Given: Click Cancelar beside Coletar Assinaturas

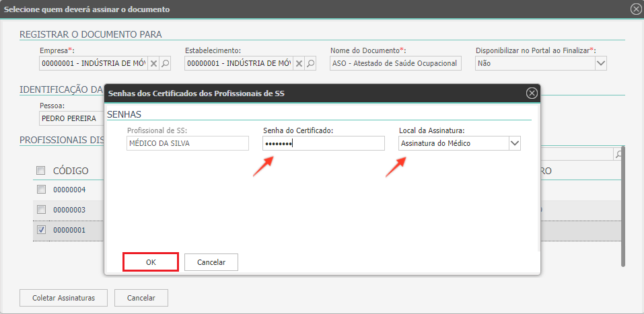Looking at the screenshot, I should point(141,298).
